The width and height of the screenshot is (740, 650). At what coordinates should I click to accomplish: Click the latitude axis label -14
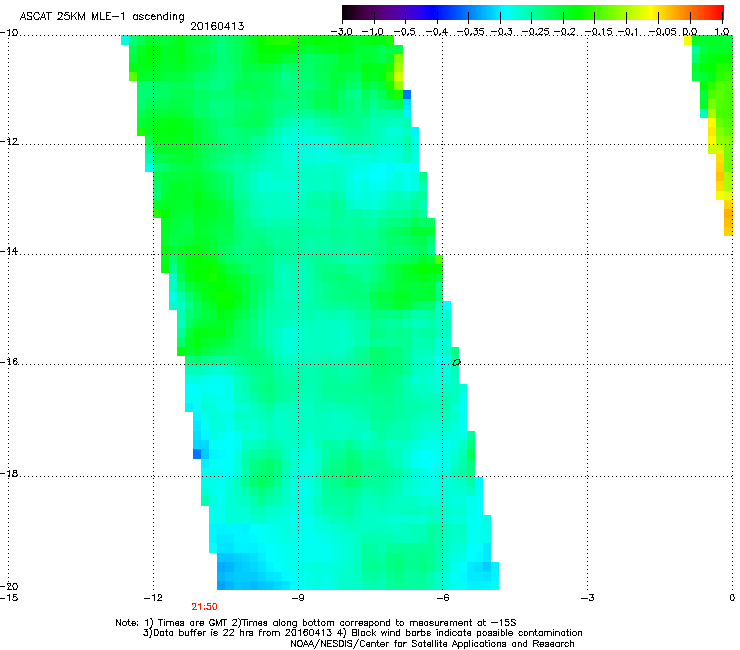pos(8,251)
